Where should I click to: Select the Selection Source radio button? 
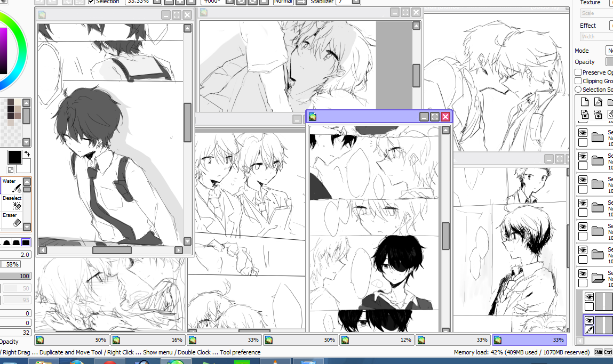pos(578,90)
